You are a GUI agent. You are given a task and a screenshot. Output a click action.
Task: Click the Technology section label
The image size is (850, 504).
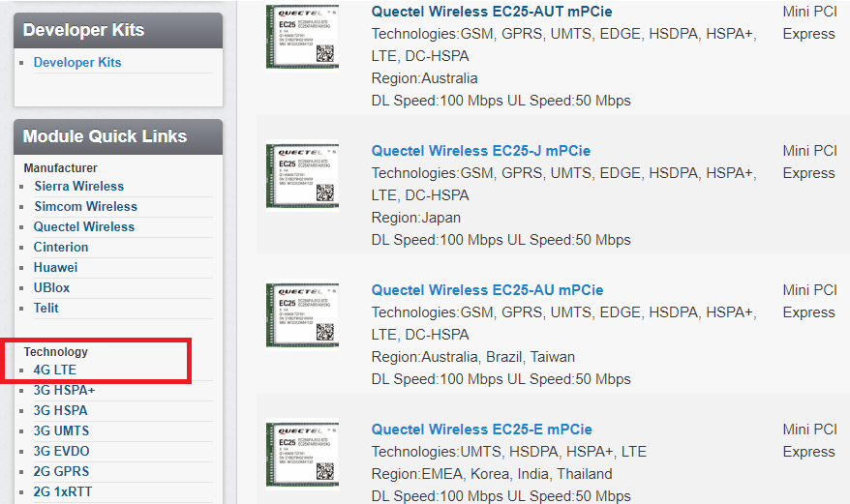55,352
